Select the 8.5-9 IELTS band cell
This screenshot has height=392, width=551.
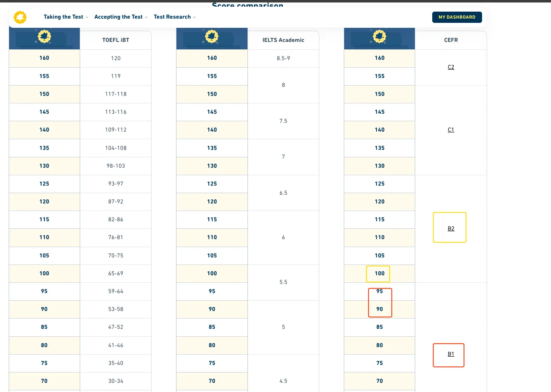[283, 59]
